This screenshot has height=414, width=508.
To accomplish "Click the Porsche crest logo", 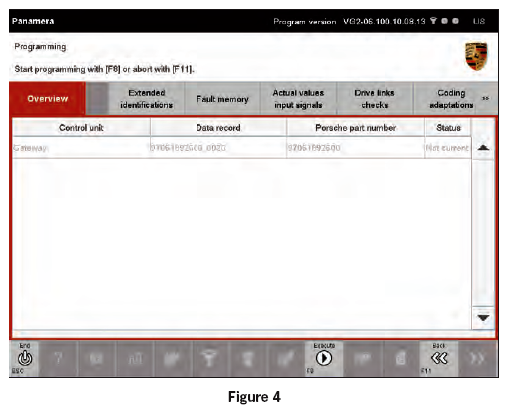I will click(x=476, y=56).
